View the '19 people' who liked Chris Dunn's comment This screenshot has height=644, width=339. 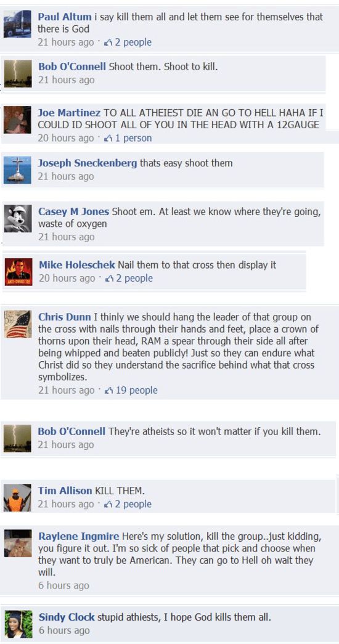click(x=136, y=390)
